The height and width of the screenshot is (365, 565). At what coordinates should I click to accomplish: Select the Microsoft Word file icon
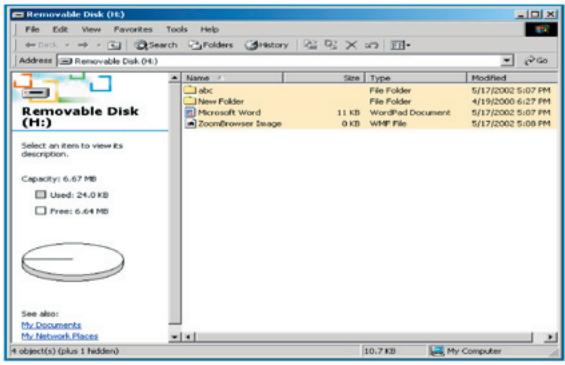(x=190, y=112)
